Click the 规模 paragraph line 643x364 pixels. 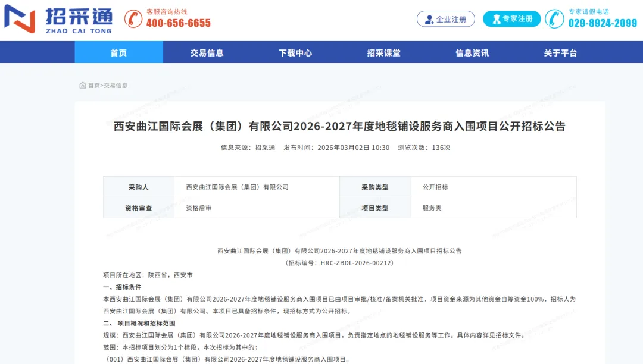[314, 335]
